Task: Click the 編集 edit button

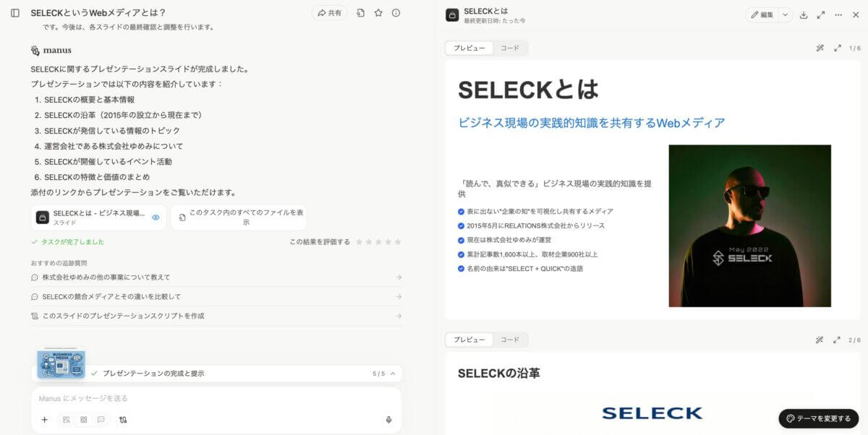Action: [x=762, y=14]
